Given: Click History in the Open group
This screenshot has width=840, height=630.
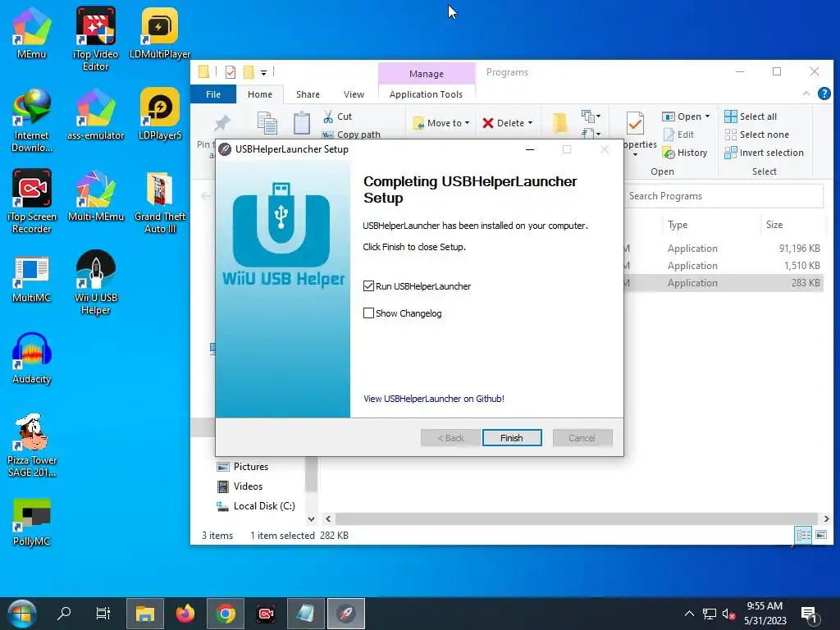Looking at the screenshot, I should tap(685, 153).
